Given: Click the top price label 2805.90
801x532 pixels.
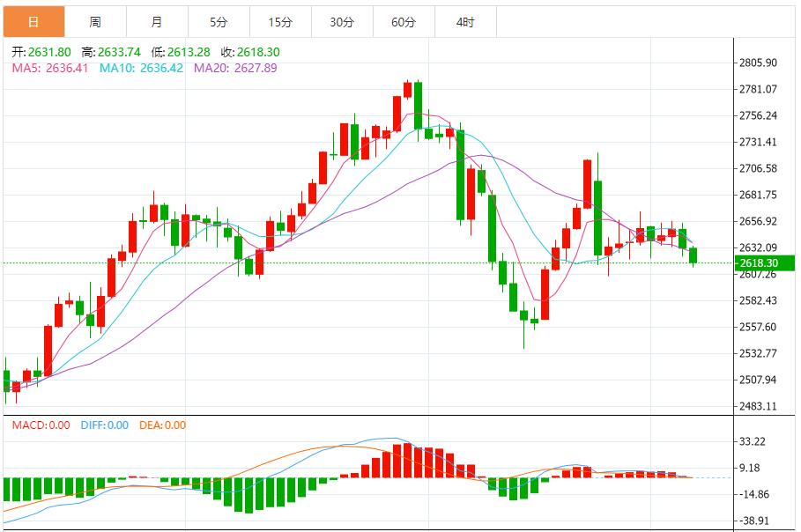Looking at the screenshot, I should click(x=758, y=63).
